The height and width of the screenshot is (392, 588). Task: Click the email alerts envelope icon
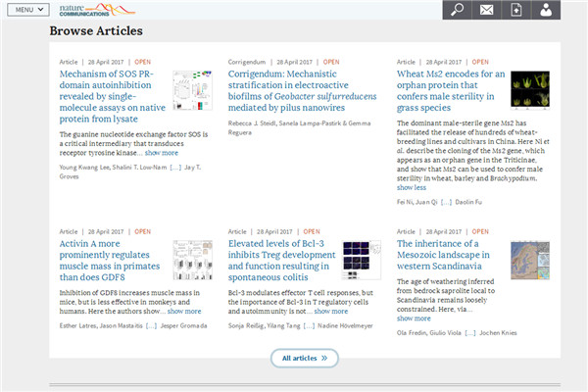pos(486,10)
